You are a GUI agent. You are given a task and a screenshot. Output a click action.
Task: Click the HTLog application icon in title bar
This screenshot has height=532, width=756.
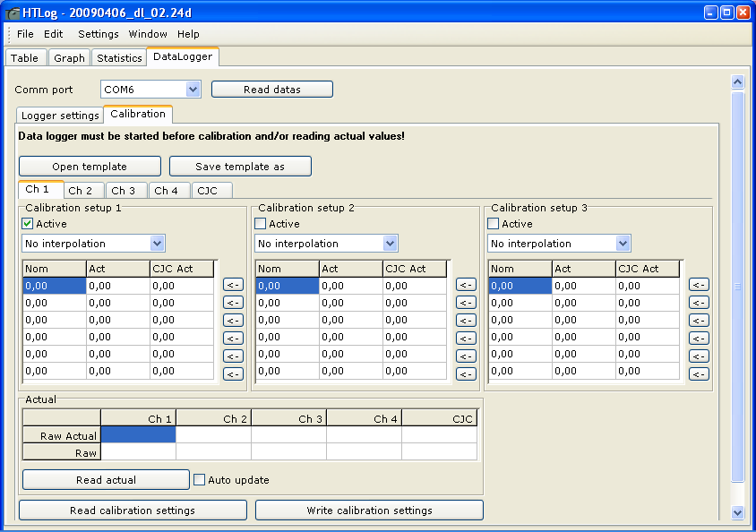click(13, 13)
